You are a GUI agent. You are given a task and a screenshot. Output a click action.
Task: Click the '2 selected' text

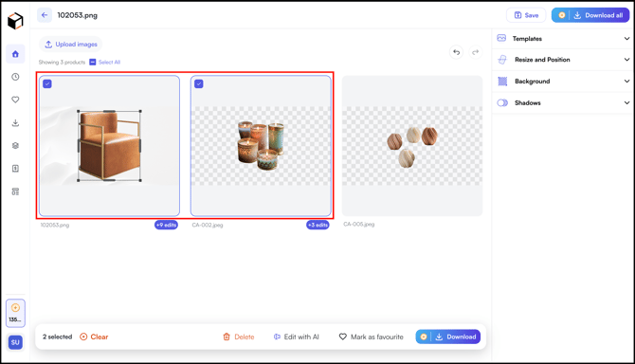pyautogui.click(x=58, y=337)
